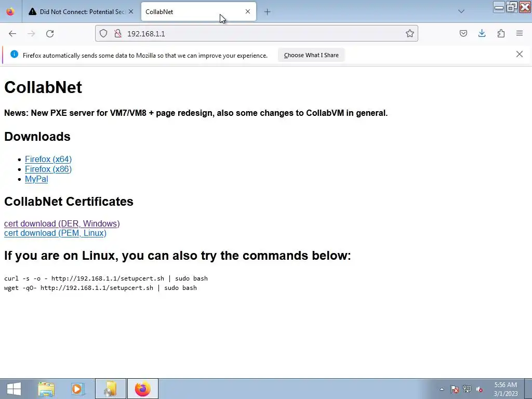Open the Action Center flag icon
The image size is (532, 399).
[454, 389]
